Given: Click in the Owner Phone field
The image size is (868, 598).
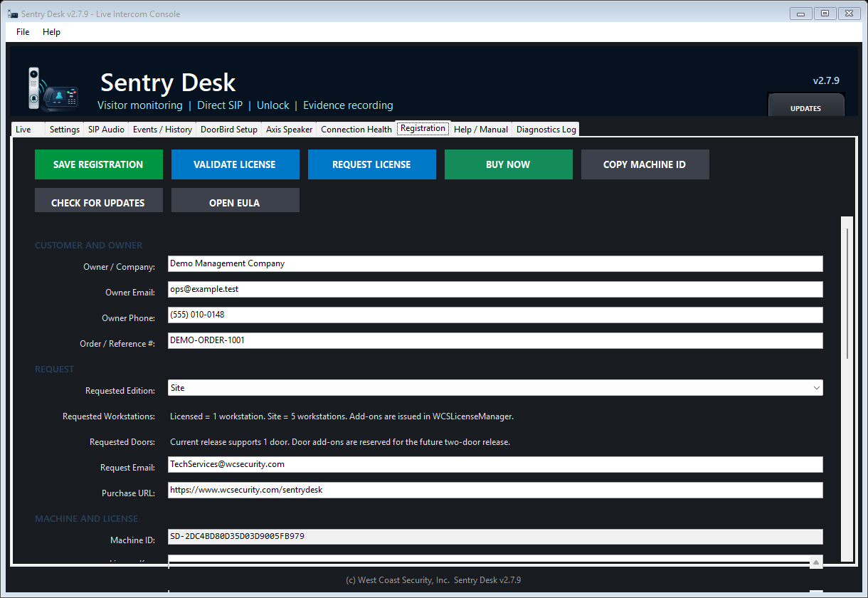Looking at the screenshot, I should 495,315.
